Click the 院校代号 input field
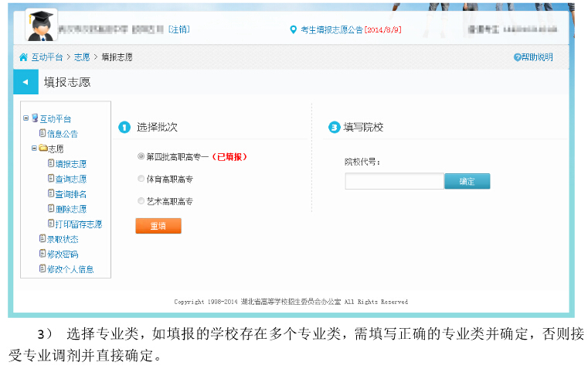The height and width of the screenshot is (376, 588). click(x=394, y=181)
